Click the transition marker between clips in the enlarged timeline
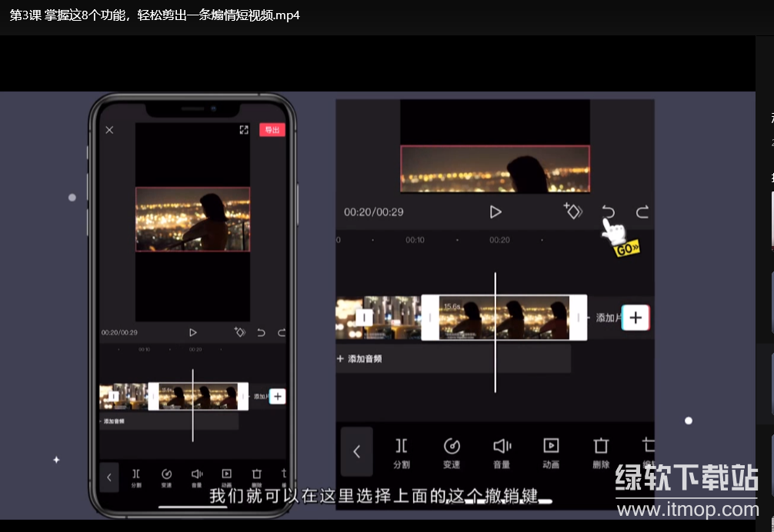This screenshot has height=532, width=774. point(365,318)
